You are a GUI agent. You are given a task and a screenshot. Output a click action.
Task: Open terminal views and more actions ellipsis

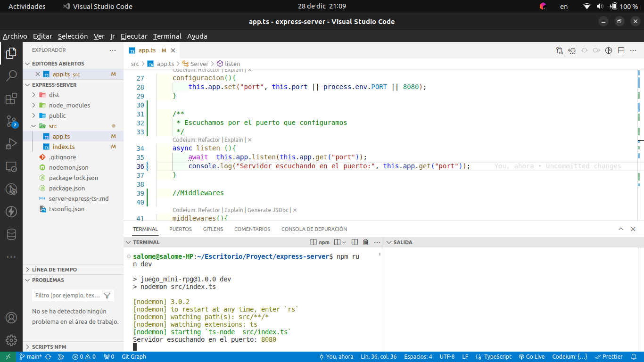377,242
